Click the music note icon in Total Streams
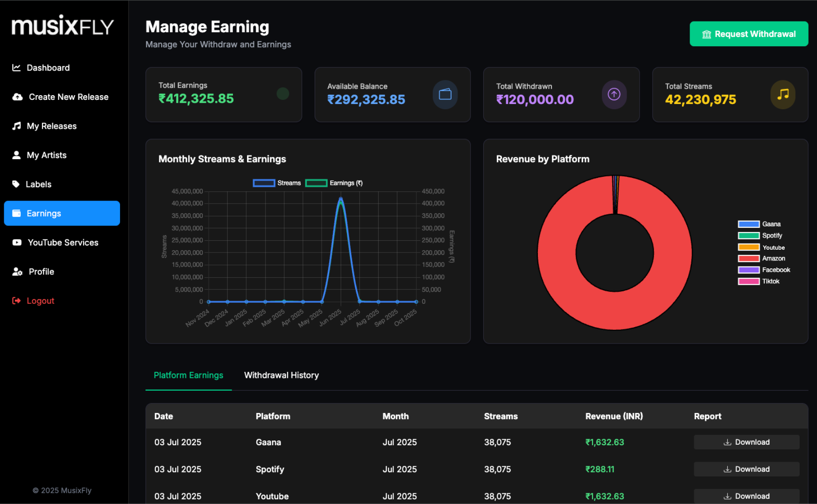The image size is (817, 504). pyautogui.click(x=782, y=94)
